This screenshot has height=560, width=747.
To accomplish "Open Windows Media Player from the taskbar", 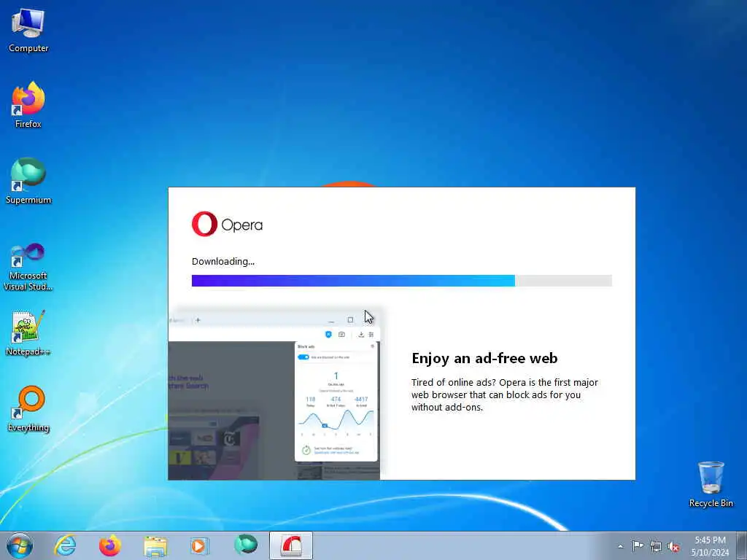I will 200,545.
